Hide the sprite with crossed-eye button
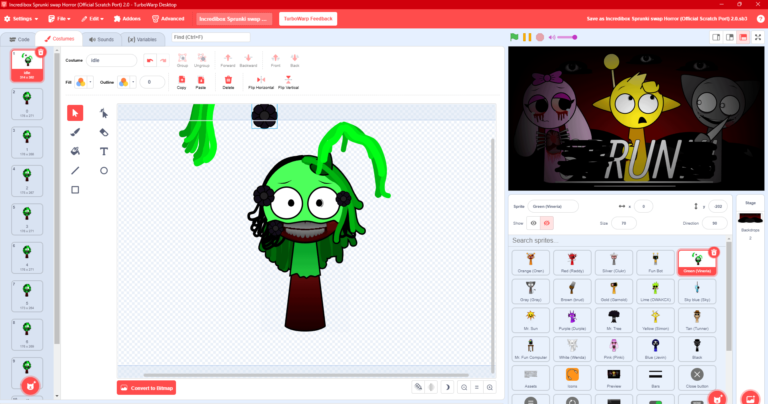Image resolution: width=768 pixels, height=404 pixels. [547, 223]
